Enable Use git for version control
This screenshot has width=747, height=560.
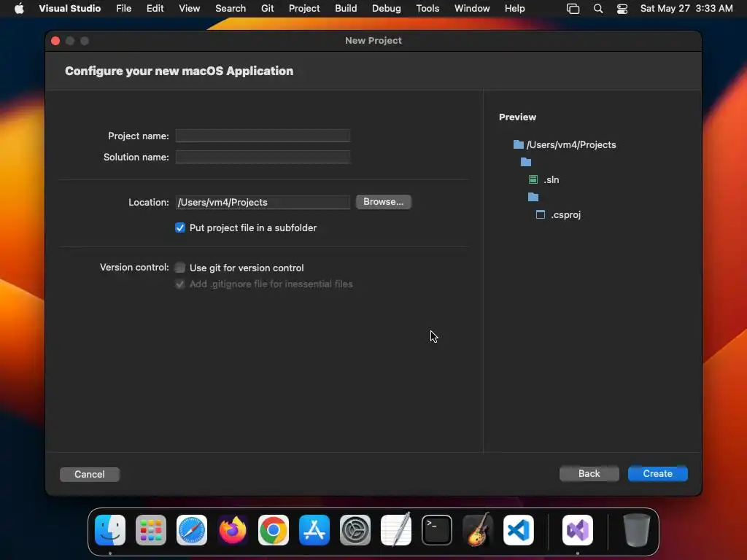click(180, 268)
